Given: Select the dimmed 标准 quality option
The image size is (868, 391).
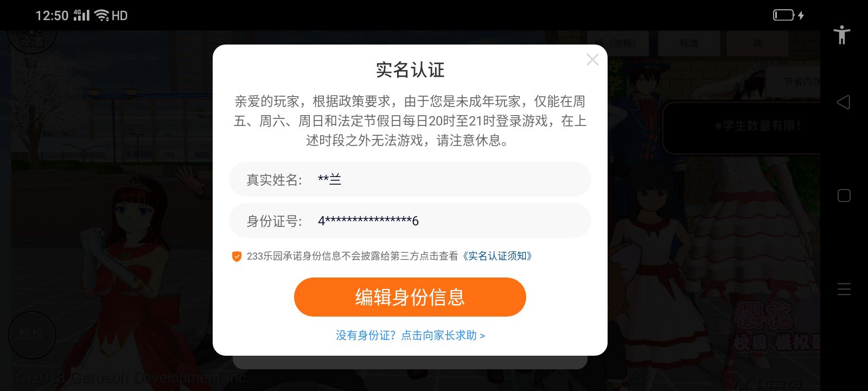Looking at the screenshot, I should (689, 43).
